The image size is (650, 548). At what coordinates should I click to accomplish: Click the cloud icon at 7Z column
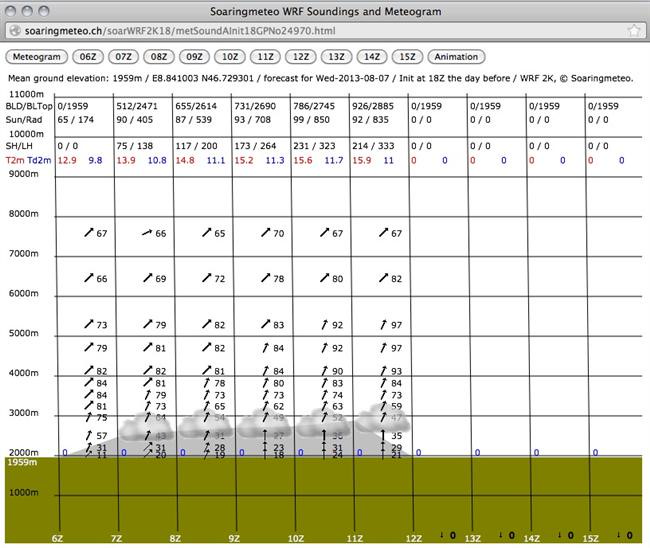pyautogui.click(x=146, y=426)
